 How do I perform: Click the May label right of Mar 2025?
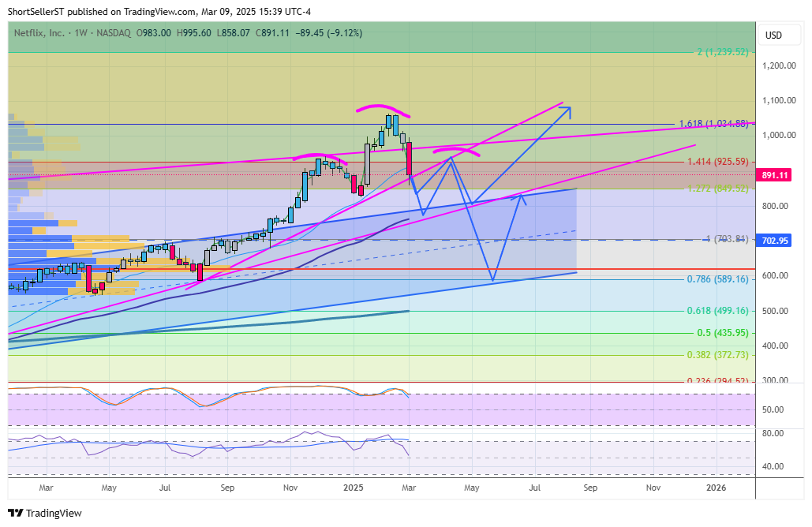pyautogui.click(x=471, y=488)
